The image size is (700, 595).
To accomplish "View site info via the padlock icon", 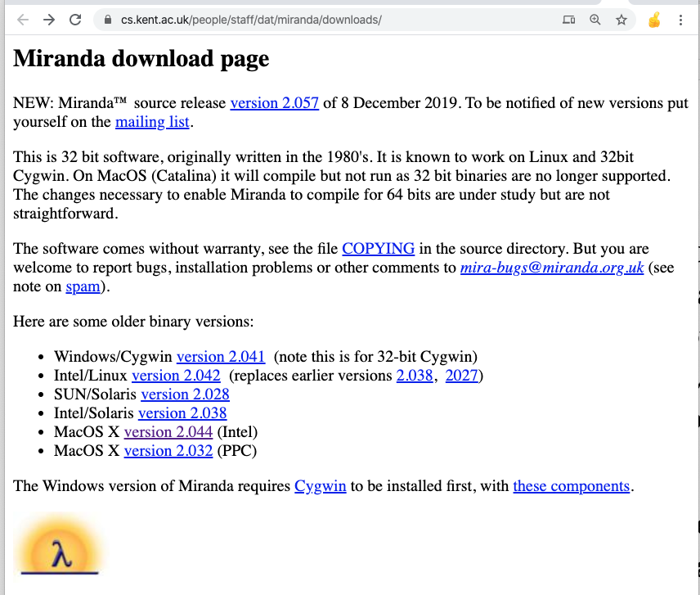I will coord(108,20).
